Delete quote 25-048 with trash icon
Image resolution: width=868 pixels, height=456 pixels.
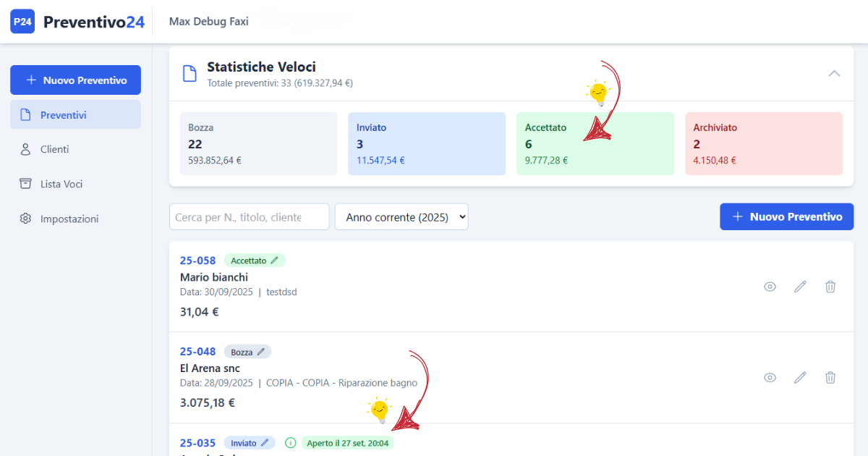pyautogui.click(x=830, y=378)
